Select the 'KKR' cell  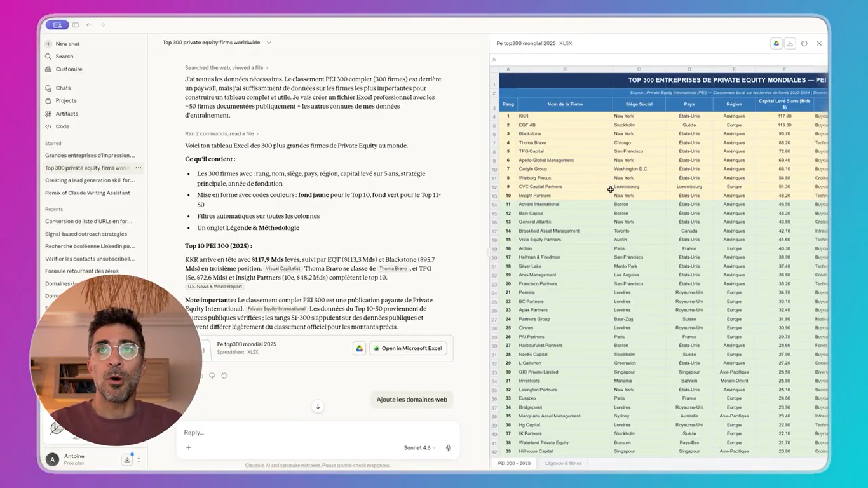point(565,116)
